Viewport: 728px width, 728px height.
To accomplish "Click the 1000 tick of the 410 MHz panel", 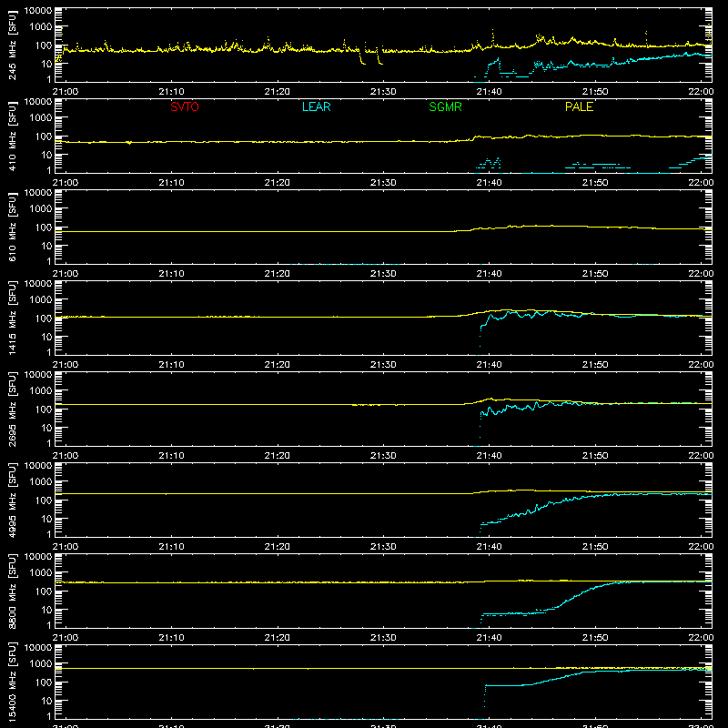I will (x=41, y=118).
